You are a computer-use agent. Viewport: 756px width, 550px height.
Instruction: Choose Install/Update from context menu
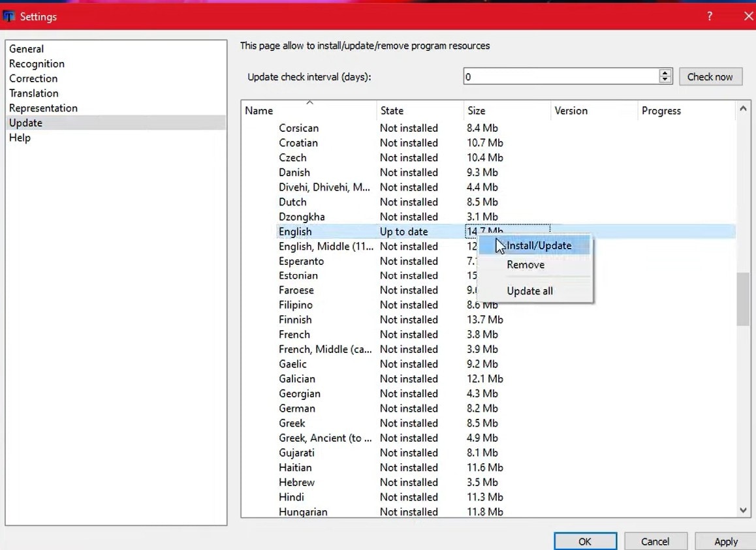point(535,246)
